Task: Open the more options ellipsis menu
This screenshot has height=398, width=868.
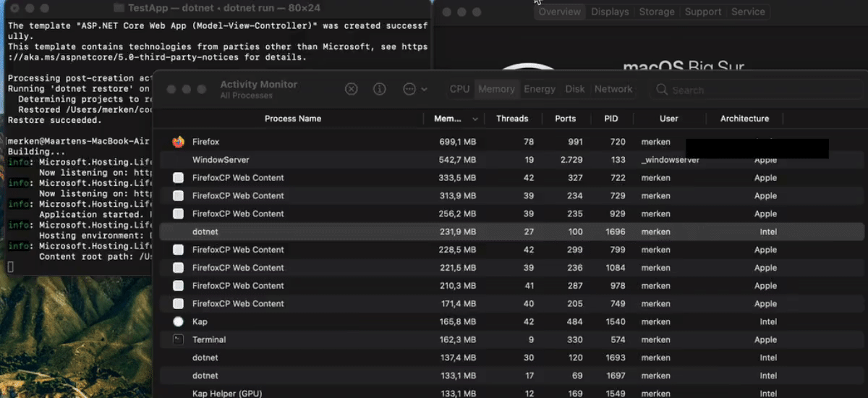Action: [x=414, y=89]
